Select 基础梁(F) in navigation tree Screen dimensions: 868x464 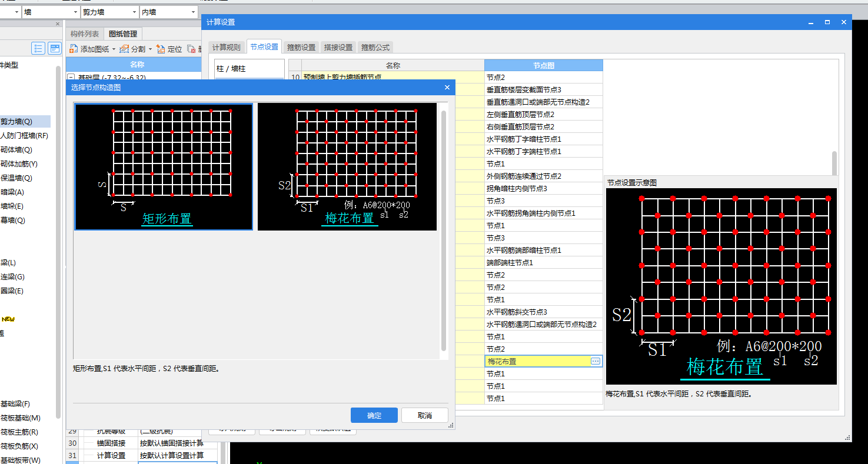tap(15, 404)
